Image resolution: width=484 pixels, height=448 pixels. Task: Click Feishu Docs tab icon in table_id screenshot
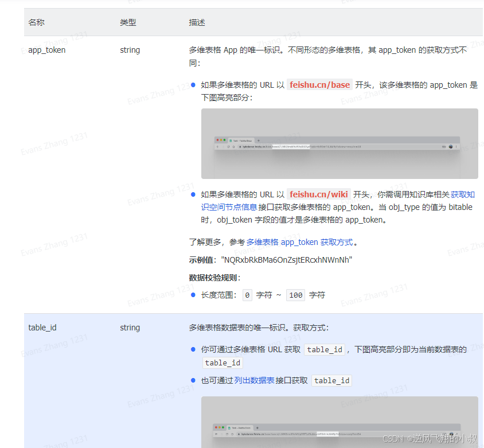click(x=229, y=427)
